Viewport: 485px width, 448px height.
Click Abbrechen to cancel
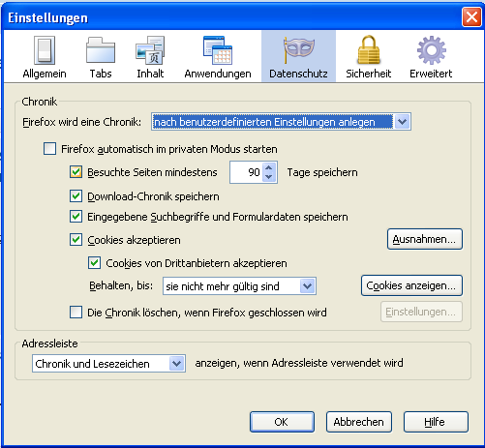(x=359, y=422)
